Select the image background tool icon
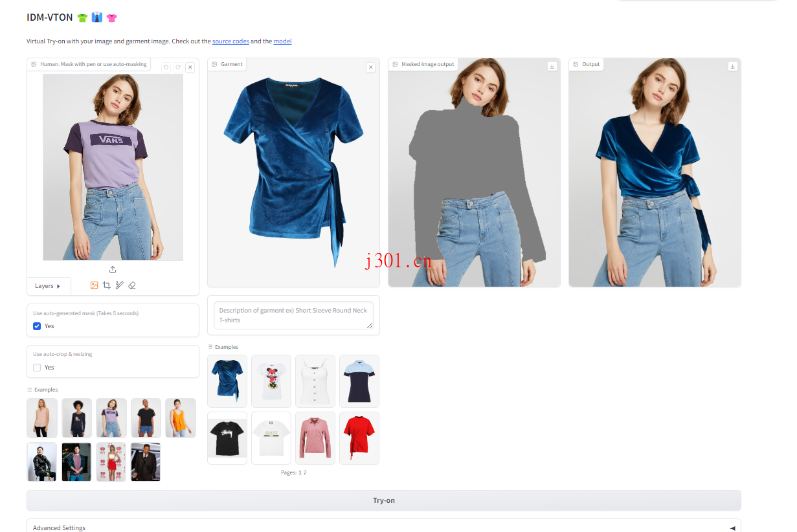Viewport: 797px width, 532px height. (94, 285)
